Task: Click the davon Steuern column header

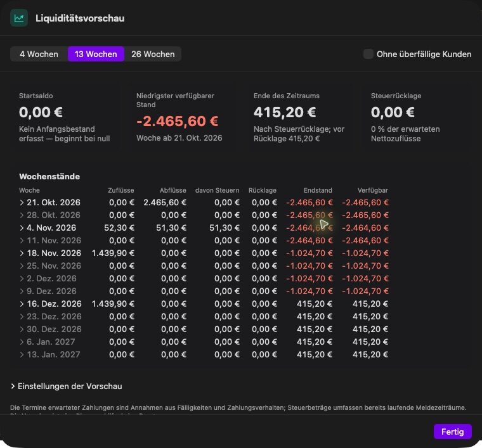Action: [217, 190]
